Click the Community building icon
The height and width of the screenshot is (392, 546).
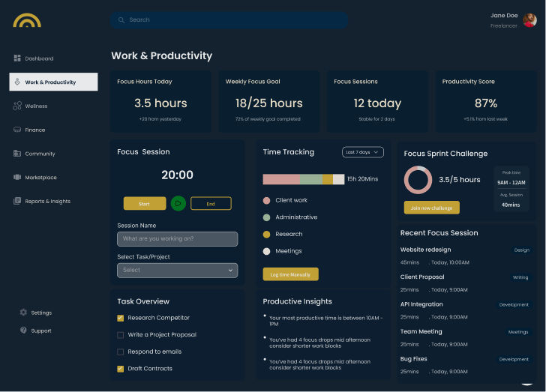(x=17, y=153)
